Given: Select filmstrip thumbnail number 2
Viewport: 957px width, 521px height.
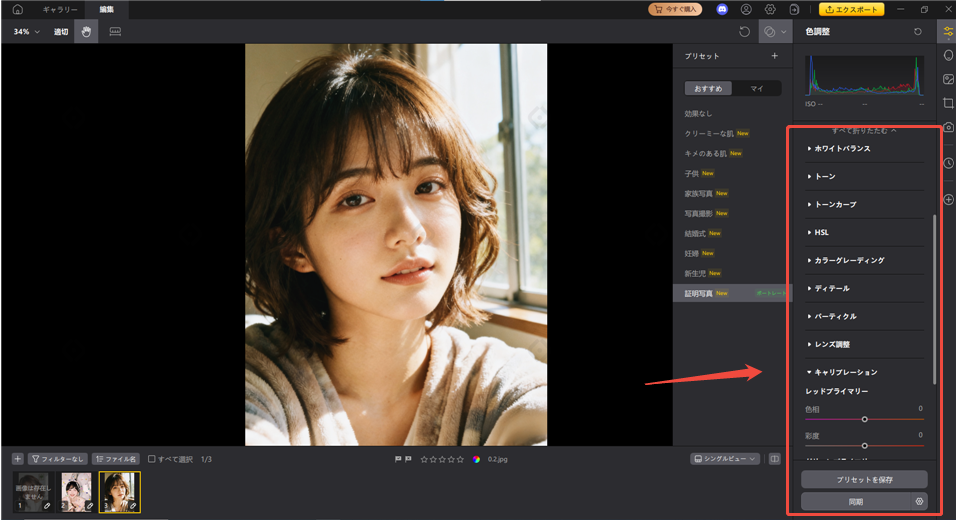Looking at the screenshot, I should pos(76,492).
